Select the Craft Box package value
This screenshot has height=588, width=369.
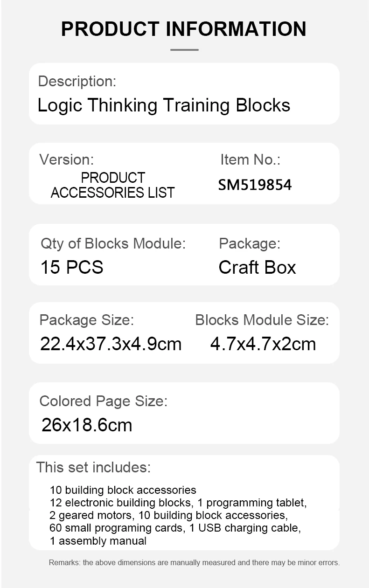click(x=257, y=267)
